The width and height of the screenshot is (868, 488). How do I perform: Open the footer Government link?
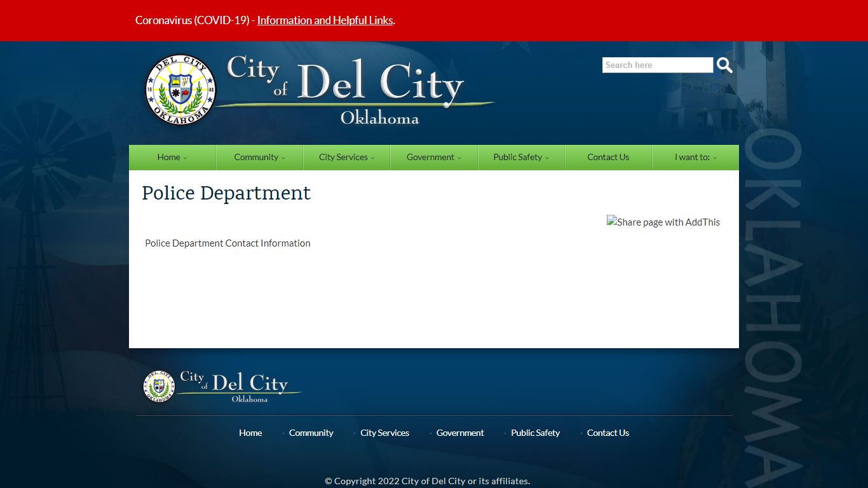[460, 433]
